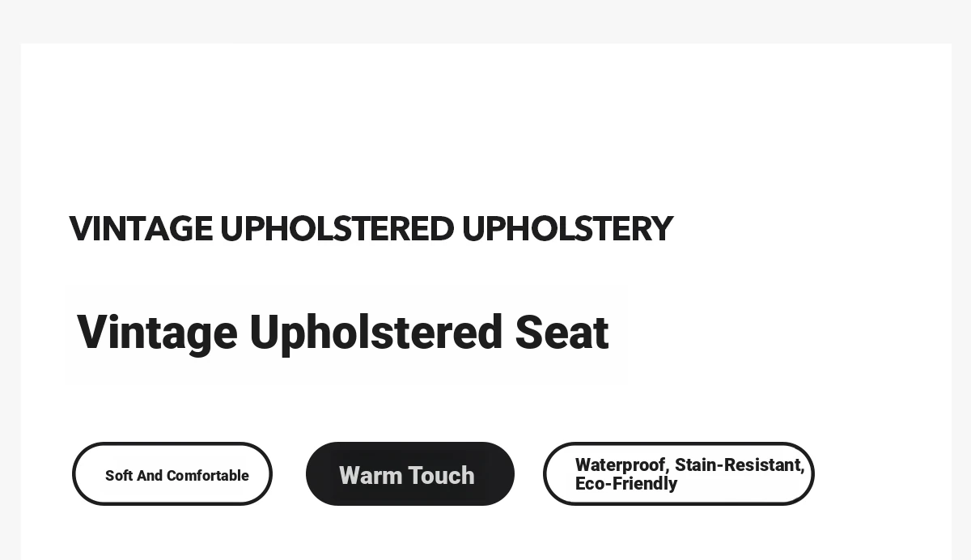Click the gray page margin at top
971x560 pixels.
pos(485,20)
